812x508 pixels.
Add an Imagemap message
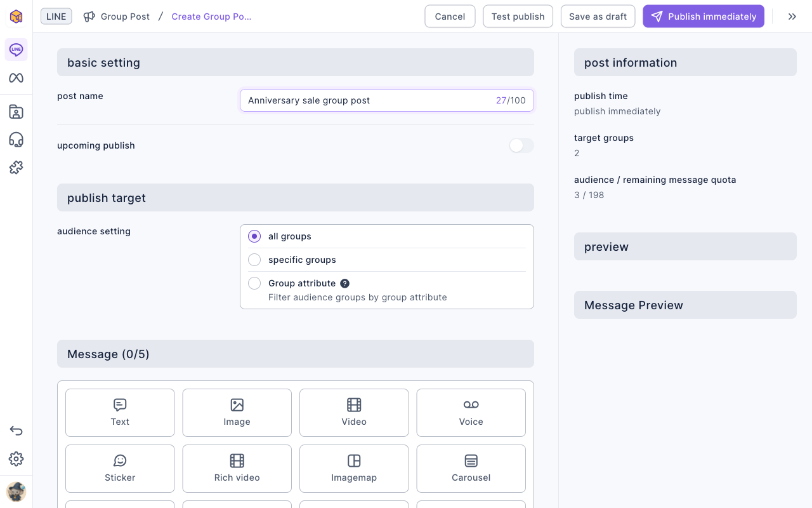tap(354, 469)
